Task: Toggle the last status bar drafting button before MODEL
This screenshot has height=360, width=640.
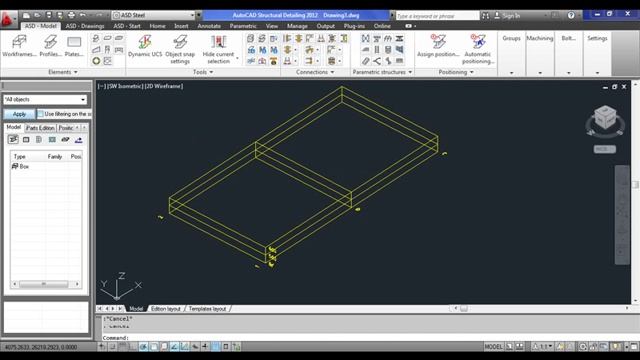Action: [x=236, y=347]
